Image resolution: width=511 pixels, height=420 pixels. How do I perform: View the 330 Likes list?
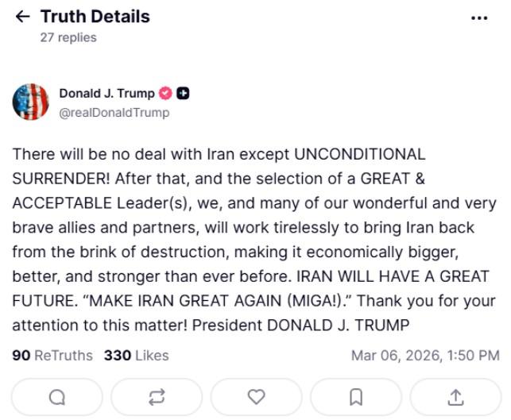point(136,356)
